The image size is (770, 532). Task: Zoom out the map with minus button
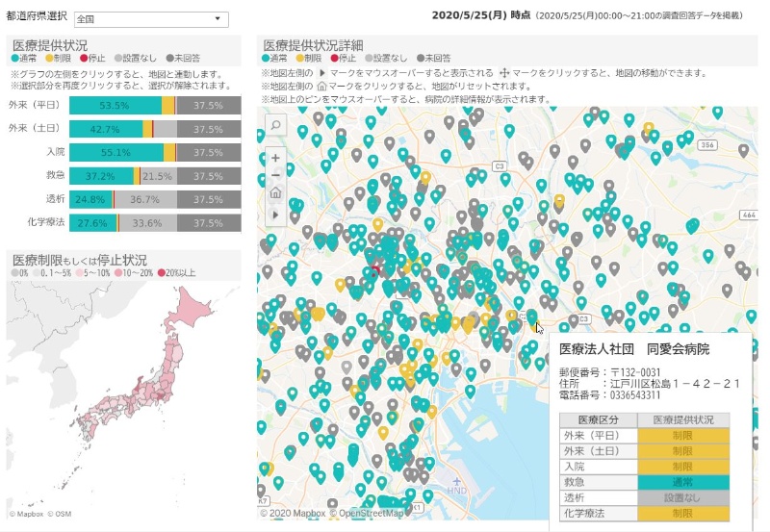(x=275, y=174)
